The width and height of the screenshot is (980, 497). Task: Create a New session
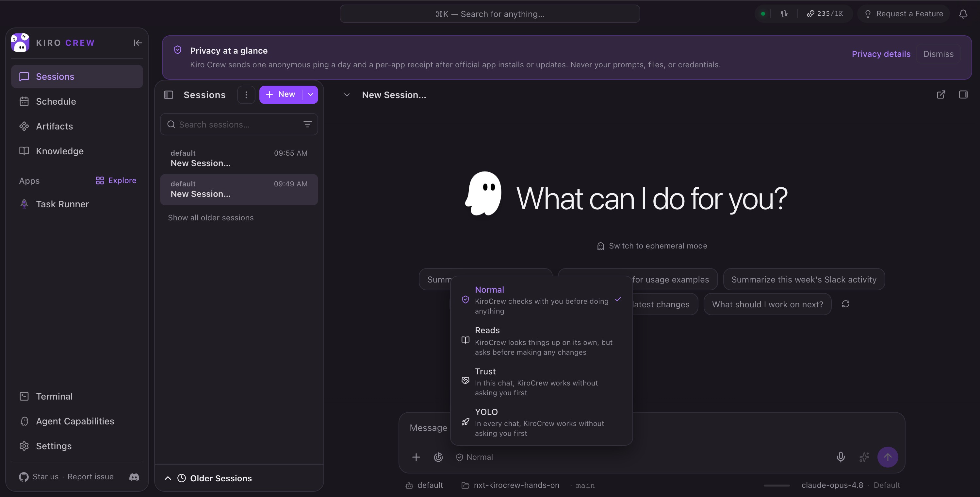281,94
